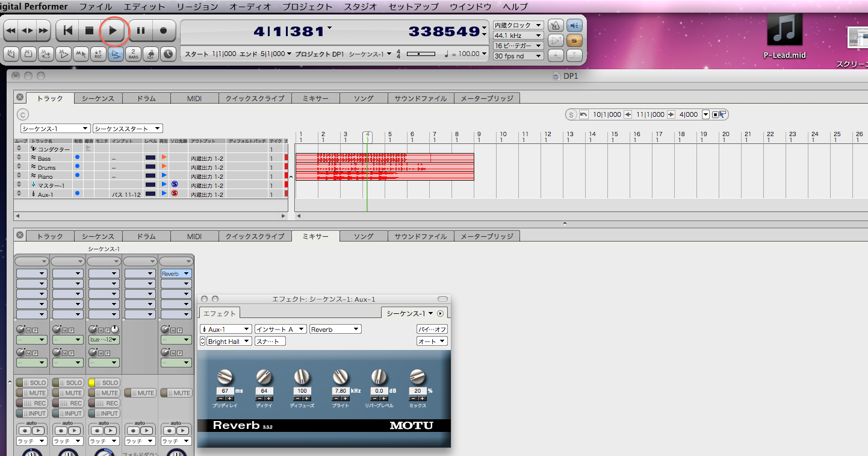The height and width of the screenshot is (456, 868).
Task: Start playback with the Play button
Action: [x=113, y=30]
